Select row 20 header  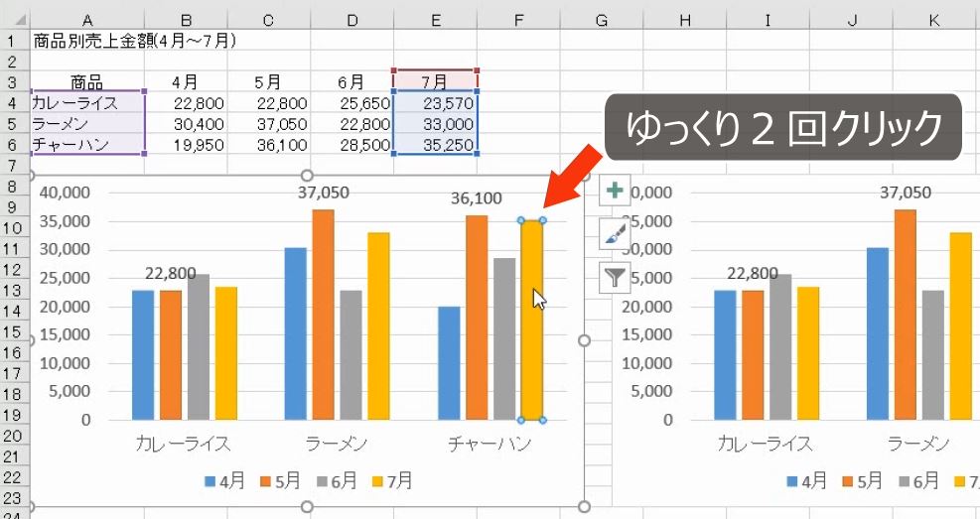pyautogui.click(x=14, y=436)
